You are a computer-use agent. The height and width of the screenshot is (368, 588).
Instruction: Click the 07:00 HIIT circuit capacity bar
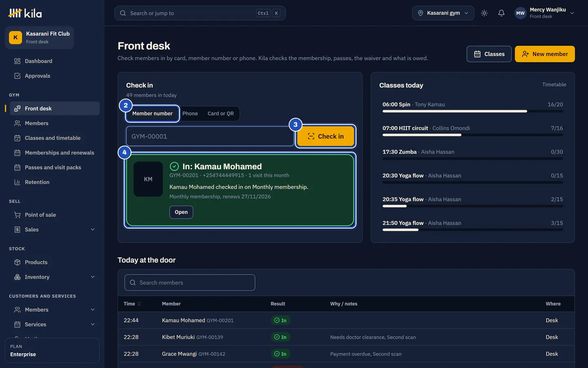[x=473, y=135]
